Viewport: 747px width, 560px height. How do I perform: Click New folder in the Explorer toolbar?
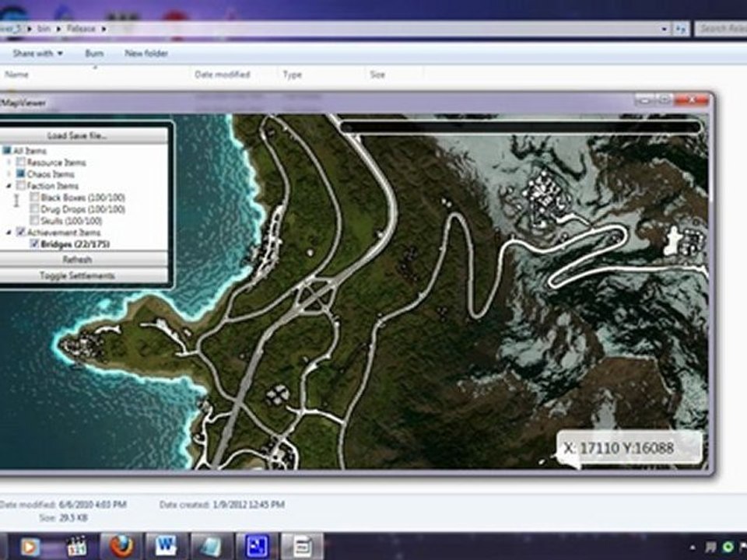pos(146,54)
